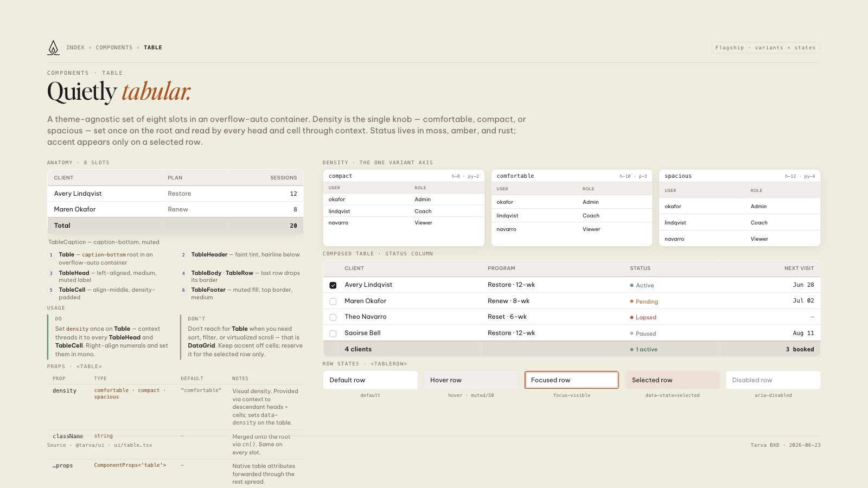
Task: Click the amber Pending status dot
Action: pyautogui.click(x=631, y=301)
